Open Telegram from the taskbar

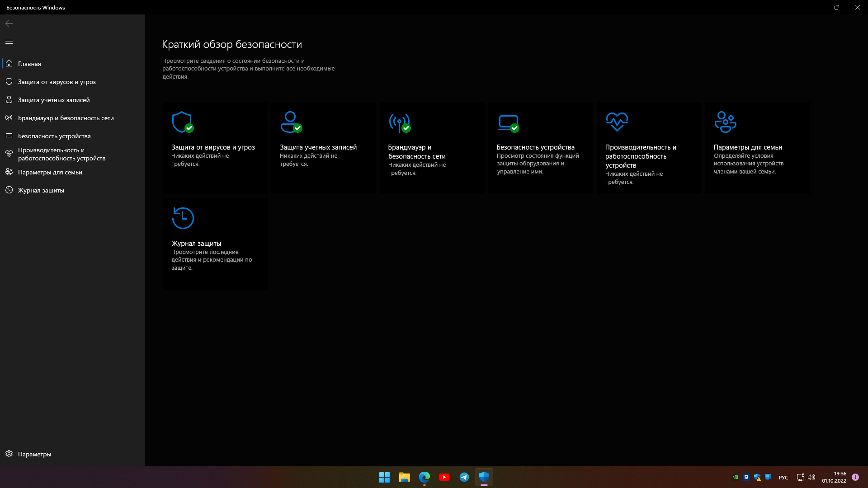pyautogui.click(x=464, y=477)
